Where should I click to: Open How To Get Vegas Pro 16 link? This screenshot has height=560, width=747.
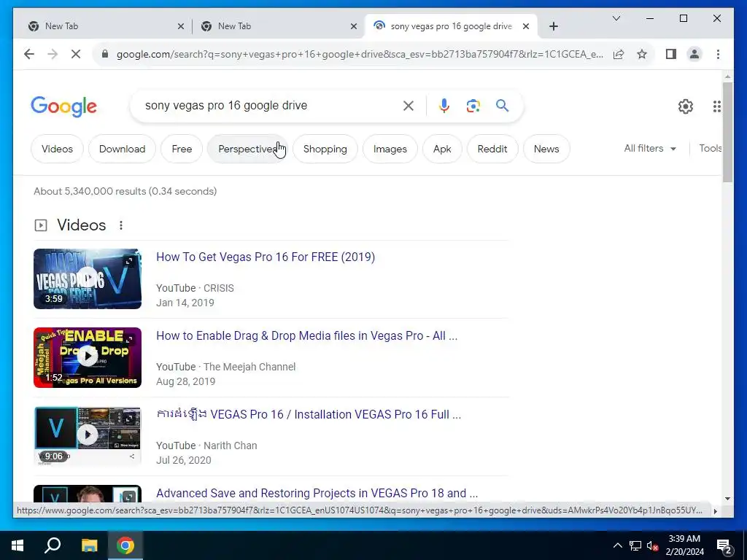click(266, 257)
